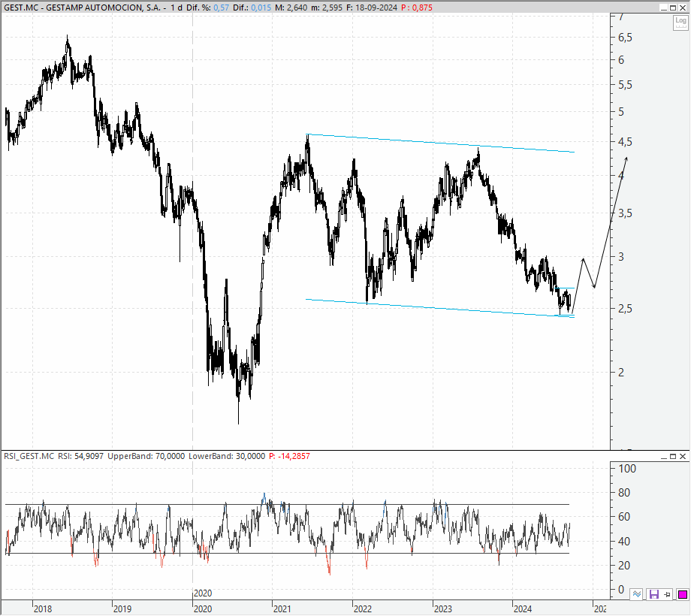This screenshot has height=616, width=691.
Task: Click the 'm: 2,595' minimum value
Action: point(327,8)
